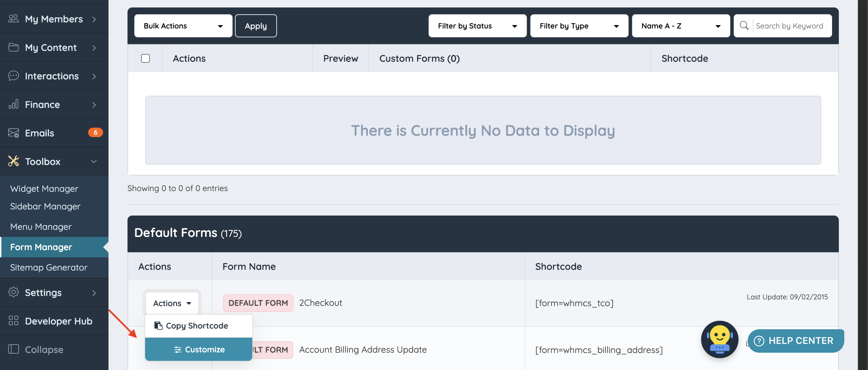Screen dimensions: 868x370
Task: Click the Settings gear icon
Action: click(x=14, y=292)
